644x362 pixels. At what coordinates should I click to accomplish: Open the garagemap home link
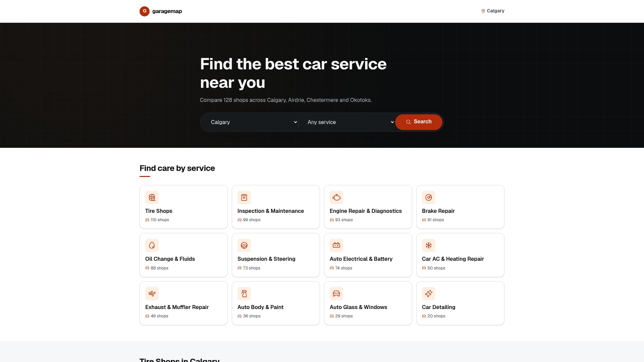161,11
